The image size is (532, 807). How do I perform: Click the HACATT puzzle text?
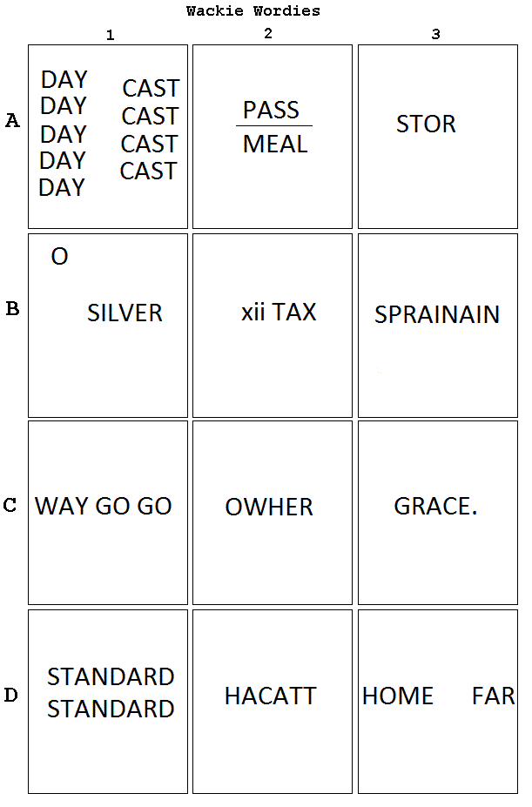click(x=271, y=696)
